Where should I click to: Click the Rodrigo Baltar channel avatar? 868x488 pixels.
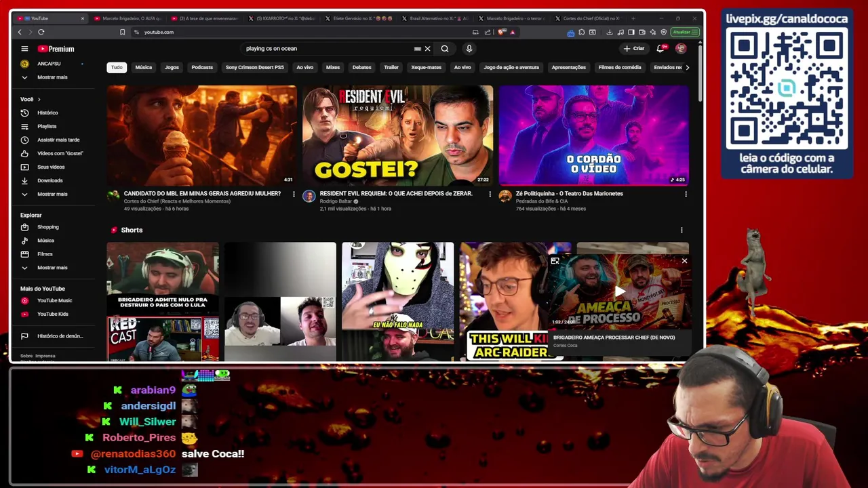coord(309,197)
